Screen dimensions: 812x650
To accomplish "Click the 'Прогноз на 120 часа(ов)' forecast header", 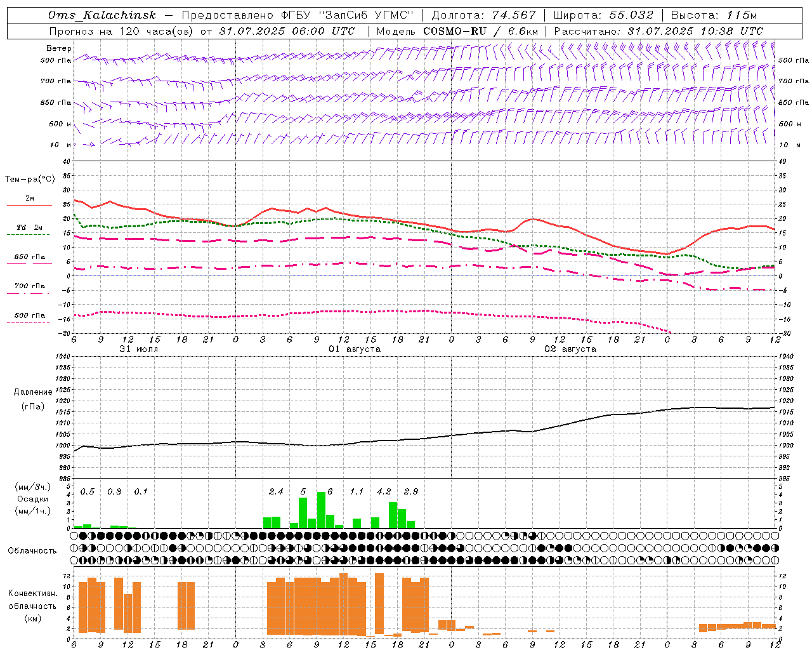I will pyautogui.click(x=122, y=31).
